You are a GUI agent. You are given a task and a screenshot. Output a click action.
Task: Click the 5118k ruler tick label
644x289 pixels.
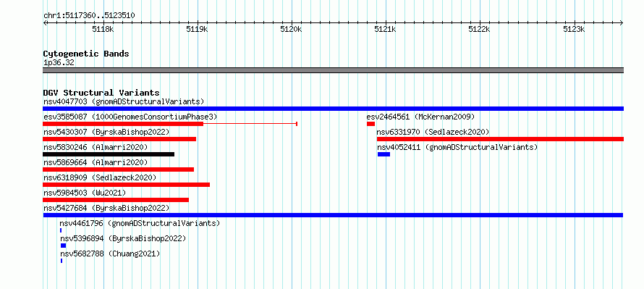tap(103, 29)
